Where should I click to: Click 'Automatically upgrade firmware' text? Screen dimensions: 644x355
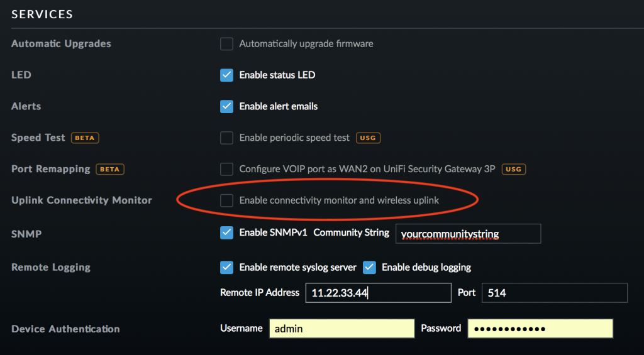click(306, 44)
